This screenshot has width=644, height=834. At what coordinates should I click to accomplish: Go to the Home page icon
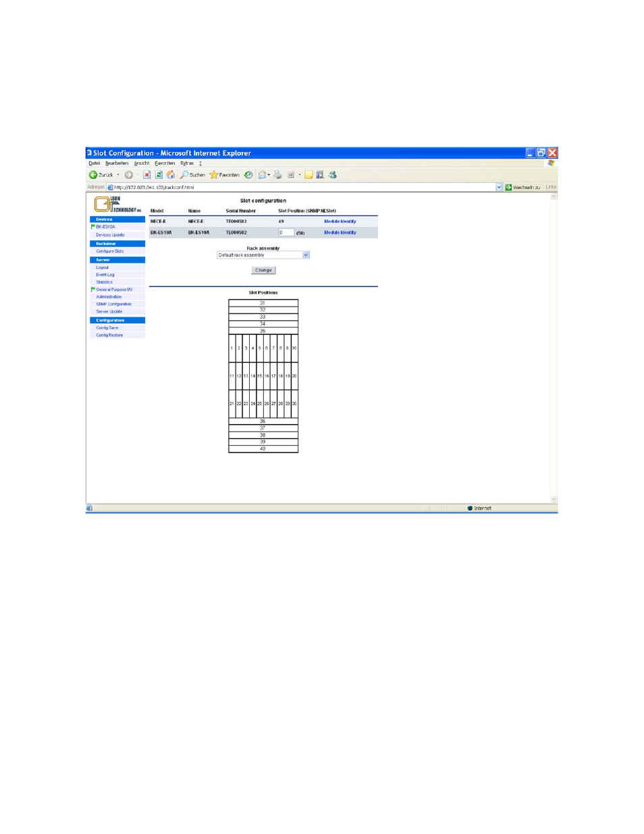point(171,175)
